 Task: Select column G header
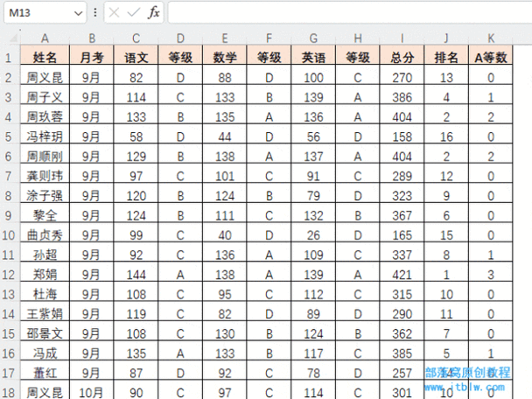tap(313, 38)
